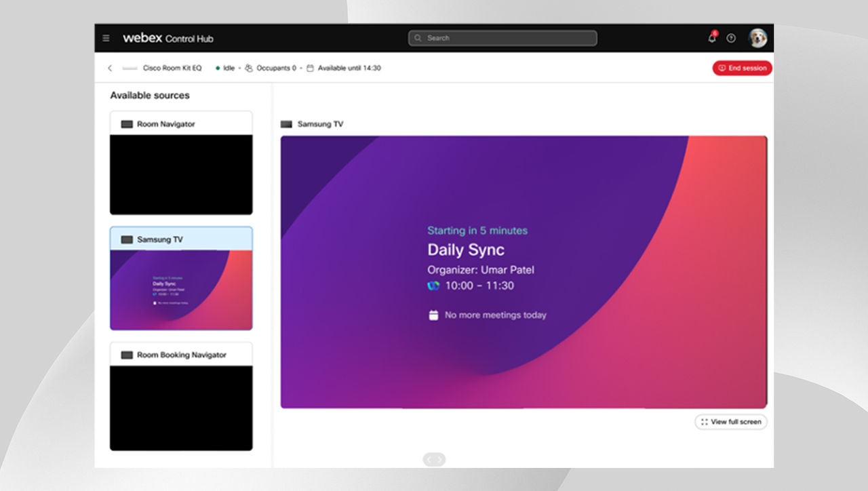The height and width of the screenshot is (491, 868).
Task: Click the Starting in 5 minutes text
Action: click(x=477, y=231)
